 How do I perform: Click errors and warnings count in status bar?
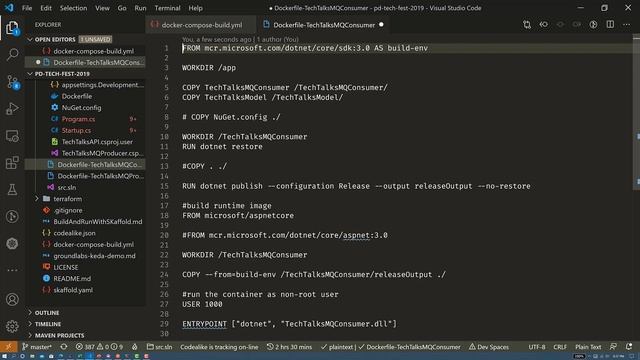(99, 347)
